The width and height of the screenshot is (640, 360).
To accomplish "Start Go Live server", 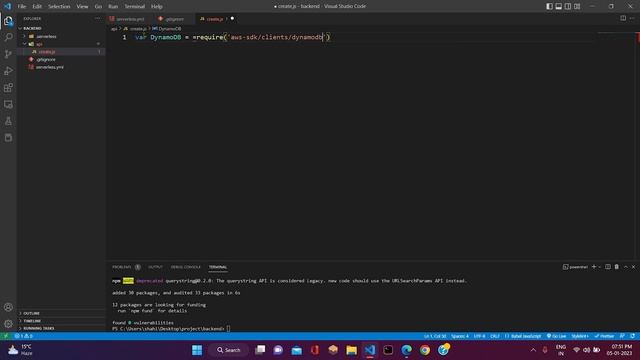I will 556,336.
